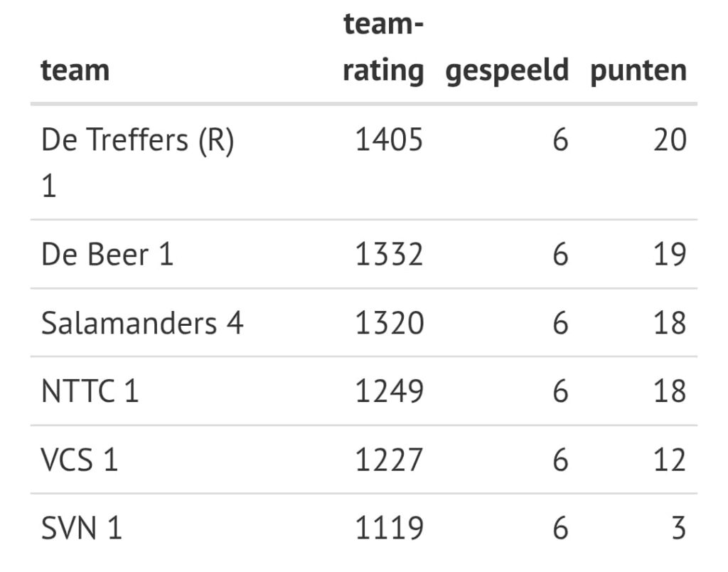Select De Beer 1's 19 points
Viewport: 728px width, 572px height.
670,254
